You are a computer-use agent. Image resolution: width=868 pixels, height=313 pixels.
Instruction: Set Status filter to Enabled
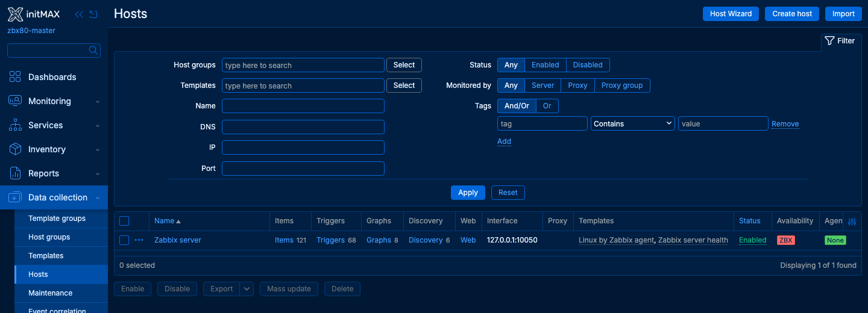point(546,65)
